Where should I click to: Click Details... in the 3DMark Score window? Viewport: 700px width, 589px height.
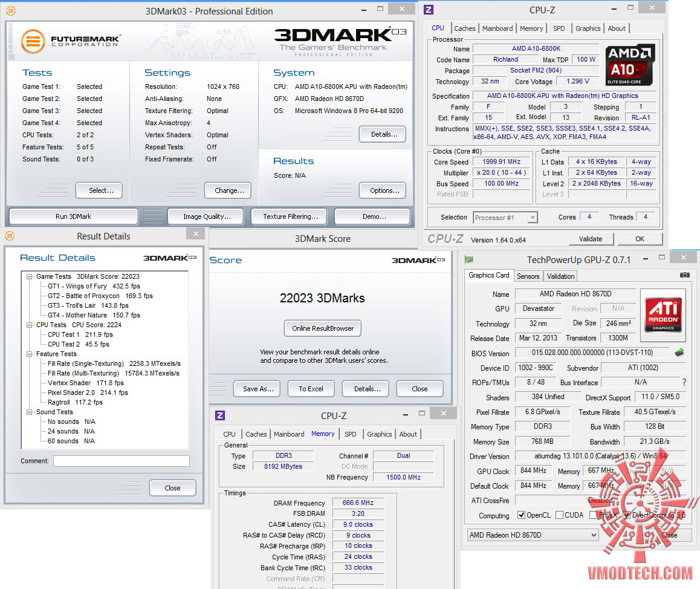(x=366, y=388)
